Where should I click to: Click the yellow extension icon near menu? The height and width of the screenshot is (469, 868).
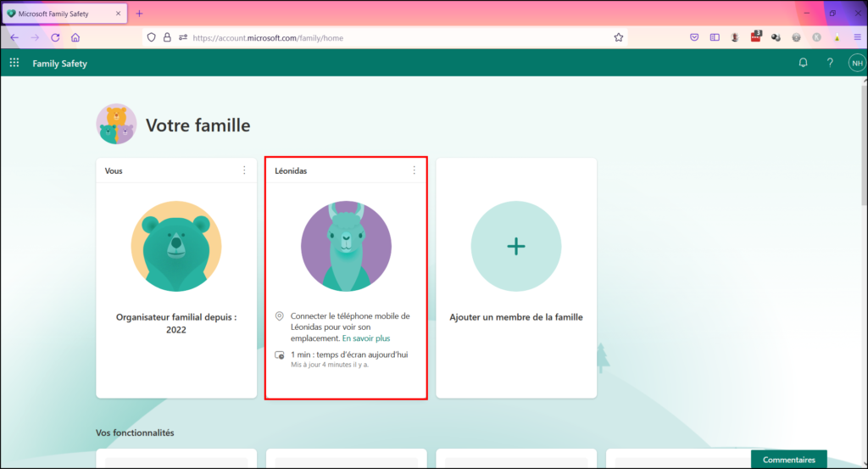[837, 37]
